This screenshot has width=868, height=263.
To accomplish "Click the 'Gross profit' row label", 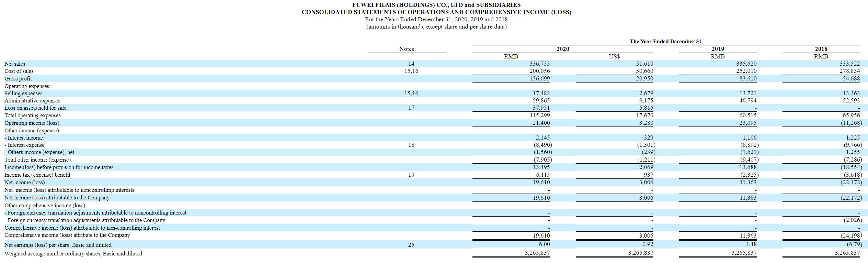I will point(18,79).
